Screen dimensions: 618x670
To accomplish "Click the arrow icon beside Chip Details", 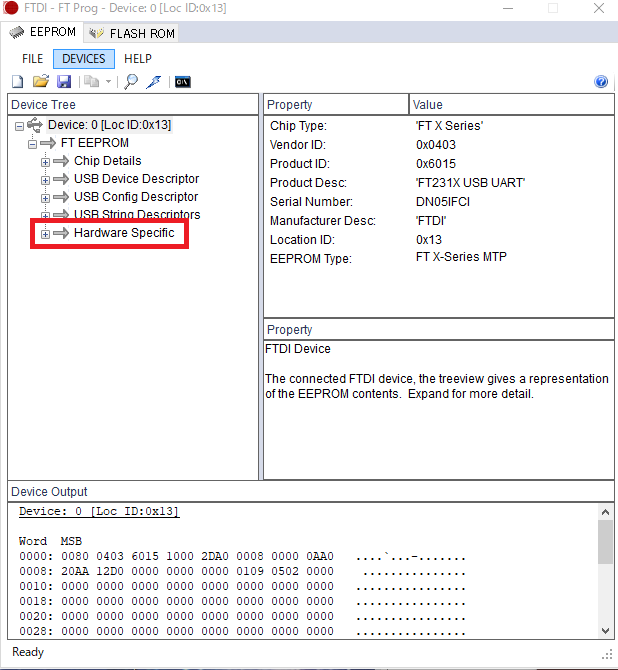I will 61,161.
